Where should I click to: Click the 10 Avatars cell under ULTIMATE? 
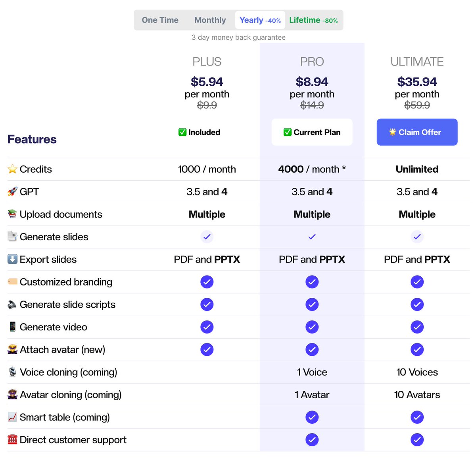coord(417,395)
